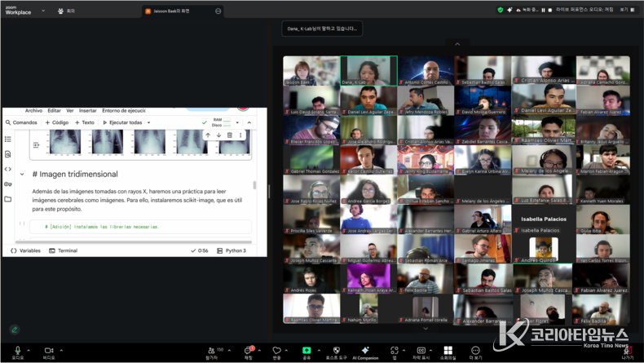Open the 'Ejecutar todas' dropdown arrow
Viewport: 644px width, 363px height.
coord(148,123)
